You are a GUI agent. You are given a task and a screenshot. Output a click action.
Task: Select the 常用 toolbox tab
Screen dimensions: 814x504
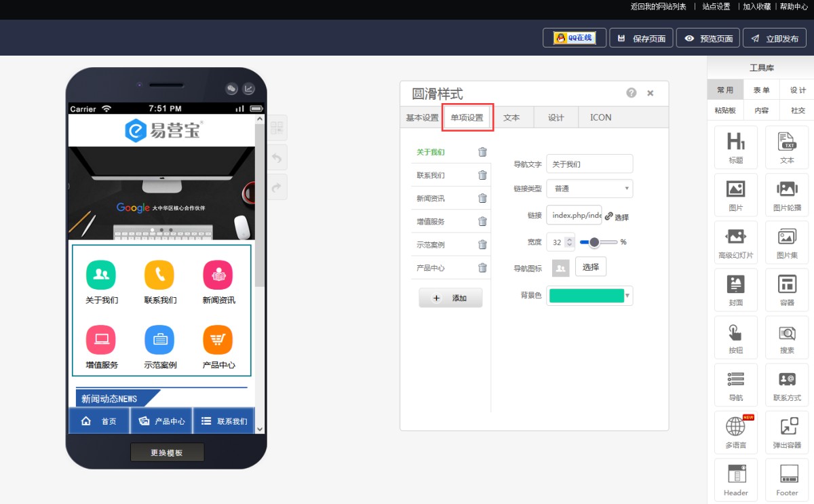pos(725,90)
